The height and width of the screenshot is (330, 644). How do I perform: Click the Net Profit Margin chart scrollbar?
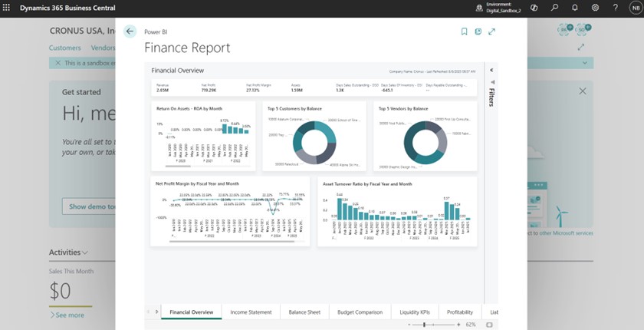(x=232, y=241)
